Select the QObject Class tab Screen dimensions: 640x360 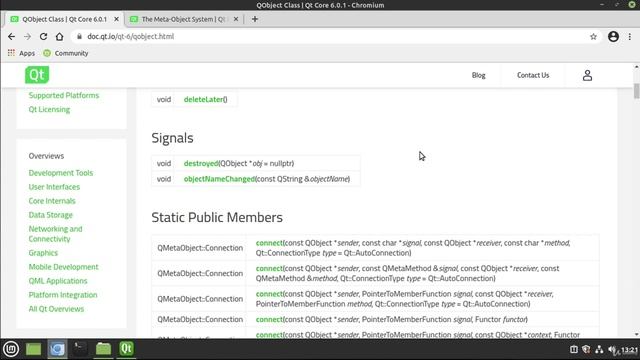(64, 19)
